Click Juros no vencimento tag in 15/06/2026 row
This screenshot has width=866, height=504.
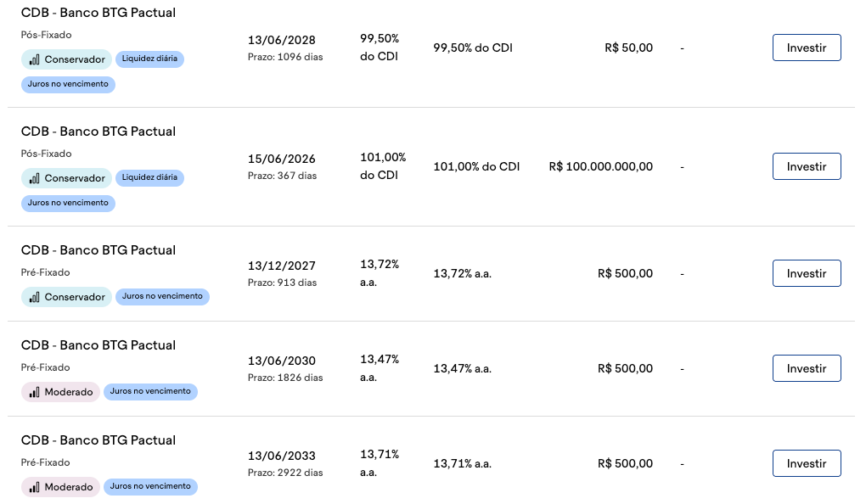(68, 203)
